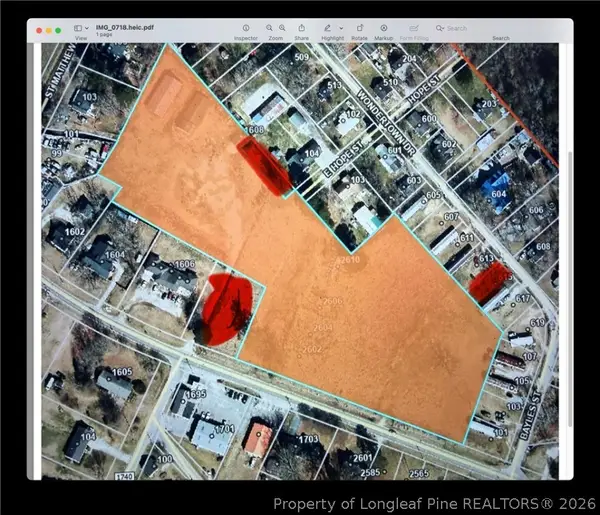Image resolution: width=600 pixels, height=515 pixels.
Task: Click house number 1605 label
Action: (x=122, y=372)
